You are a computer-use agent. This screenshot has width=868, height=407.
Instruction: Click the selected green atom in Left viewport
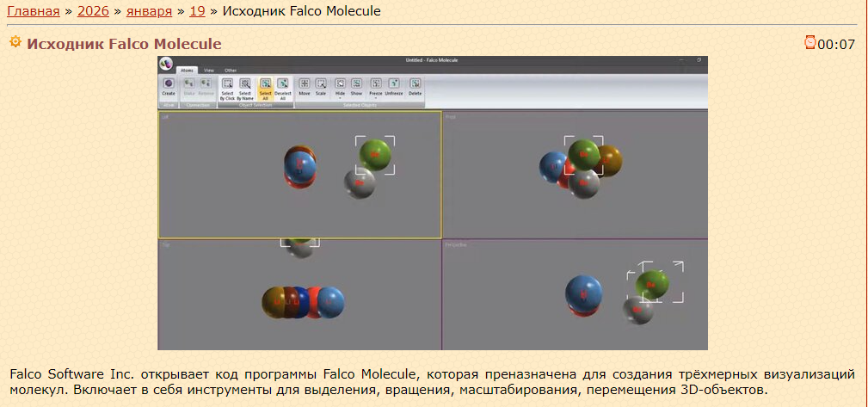[x=375, y=155]
